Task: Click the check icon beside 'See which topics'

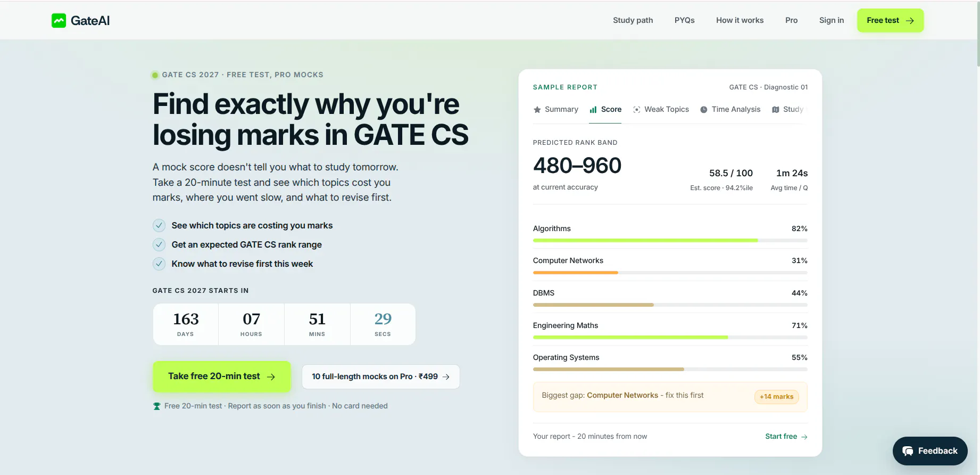Action: (159, 226)
